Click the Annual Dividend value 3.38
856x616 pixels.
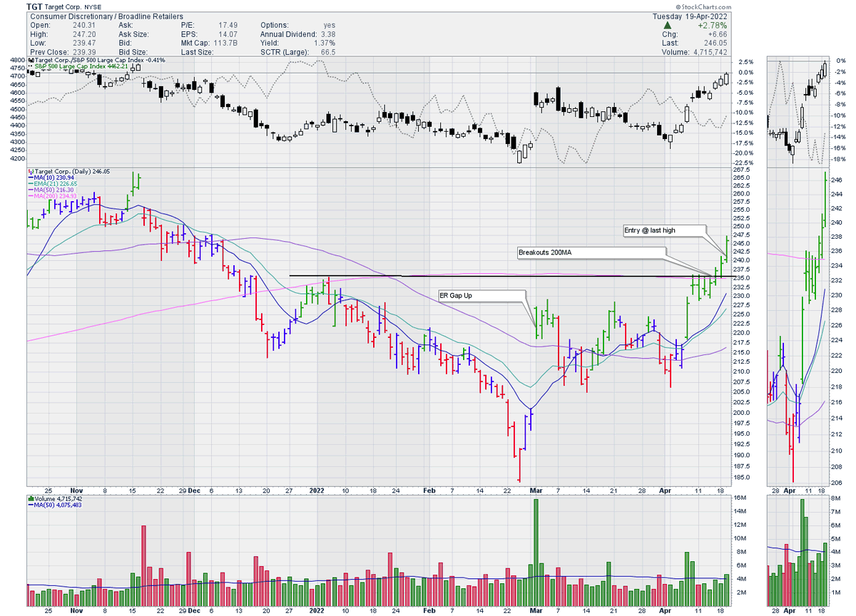click(x=327, y=34)
